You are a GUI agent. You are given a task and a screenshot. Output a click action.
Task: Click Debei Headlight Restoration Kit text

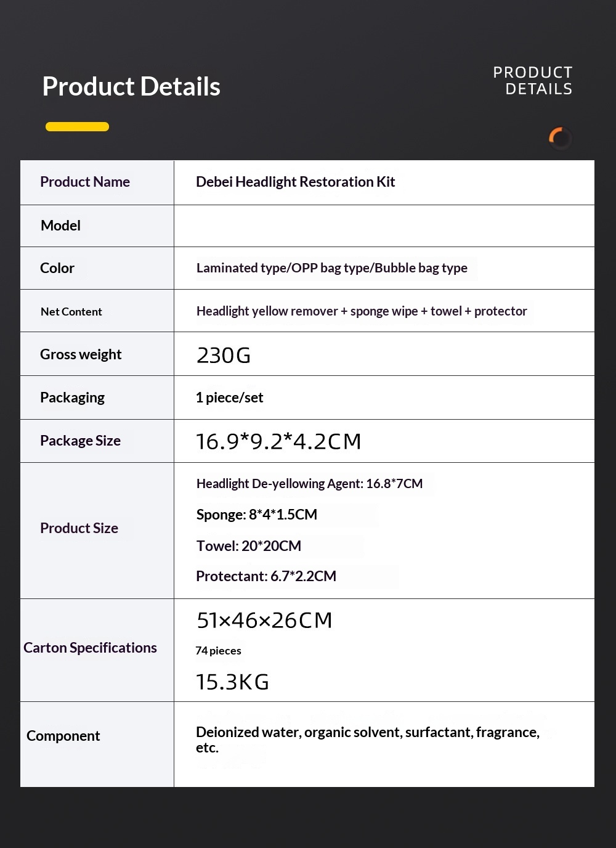[295, 182]
